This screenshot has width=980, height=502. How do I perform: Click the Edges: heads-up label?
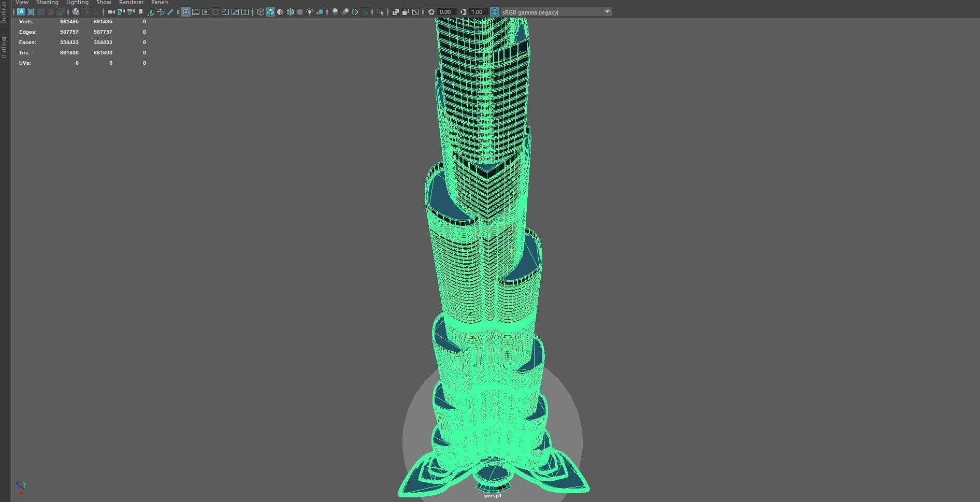point(27,32)
